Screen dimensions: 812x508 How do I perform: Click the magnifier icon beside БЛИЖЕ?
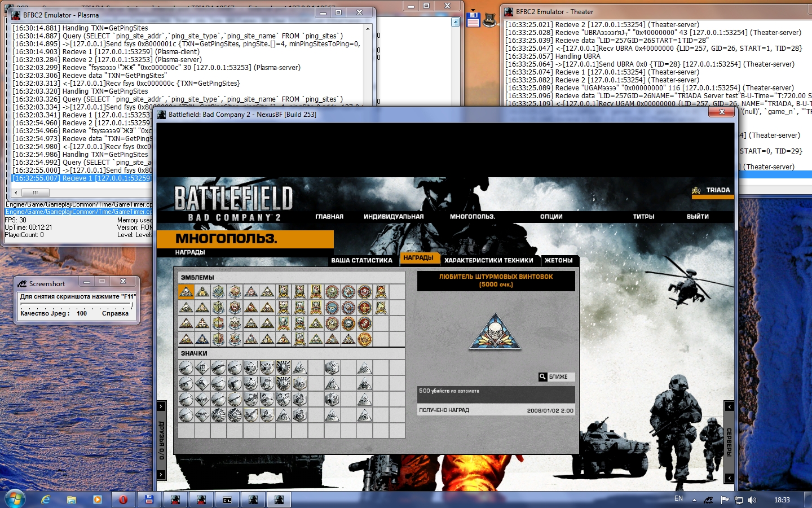pos(542,376)
